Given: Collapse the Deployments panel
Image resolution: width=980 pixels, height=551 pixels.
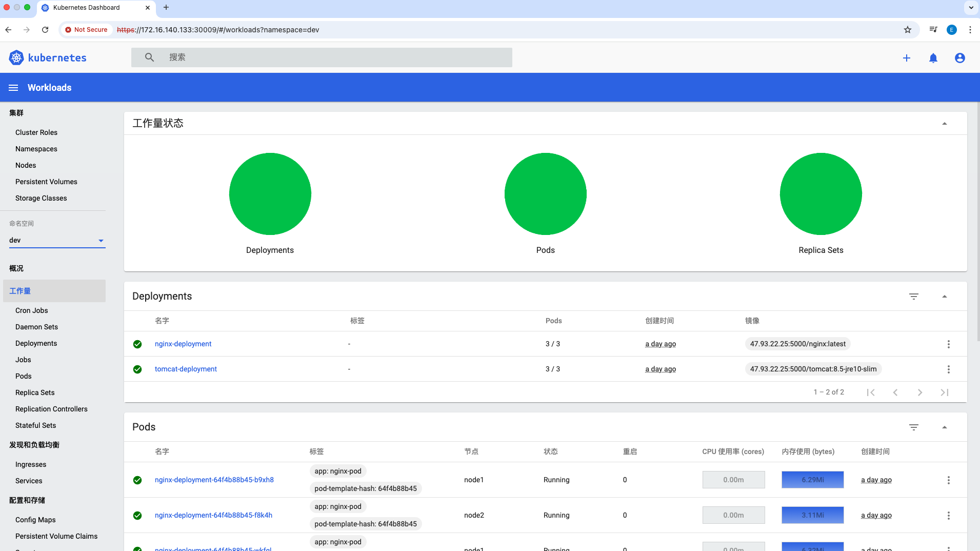Looking at the screenshot, I should tap(945, 297).
